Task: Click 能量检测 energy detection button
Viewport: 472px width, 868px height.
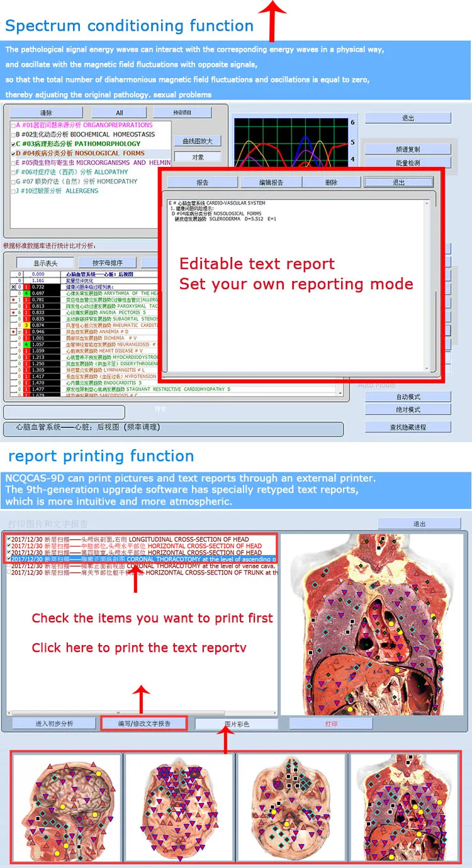Action: 408,163
